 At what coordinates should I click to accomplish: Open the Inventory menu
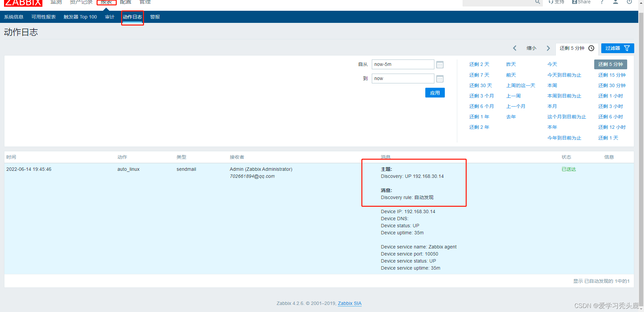(81, 2)
